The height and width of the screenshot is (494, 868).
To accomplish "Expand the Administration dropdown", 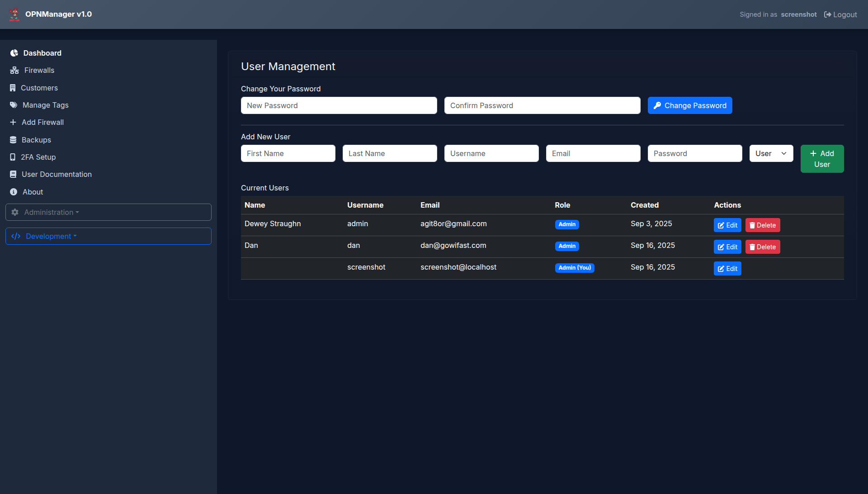I will (108, 212).
